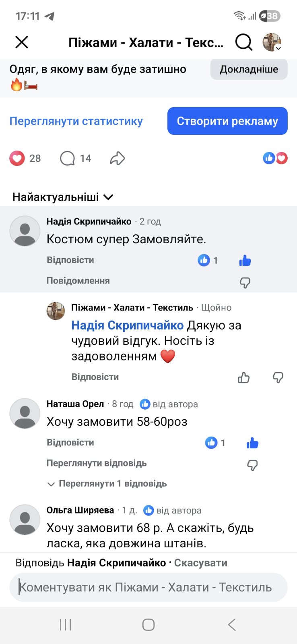Switch profile via avatar dropdown
The width and height of the screenshot is (297, 644).
click(x=272, y=42)
